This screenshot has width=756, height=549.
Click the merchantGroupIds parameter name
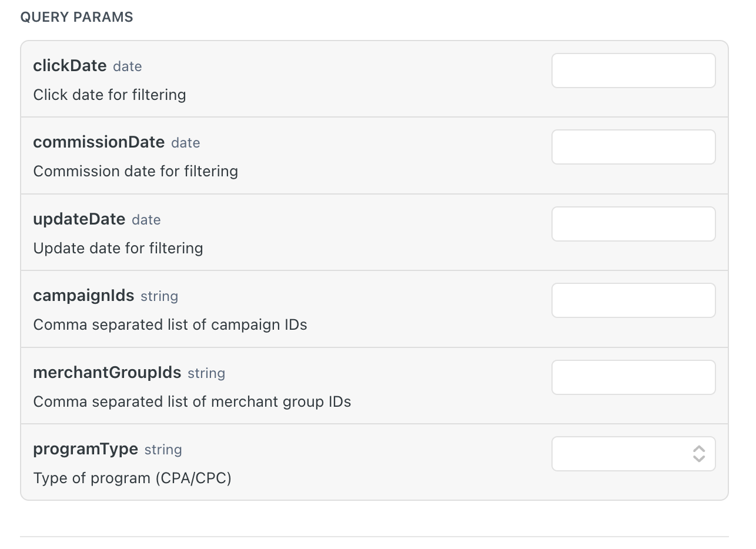point(107,373)
